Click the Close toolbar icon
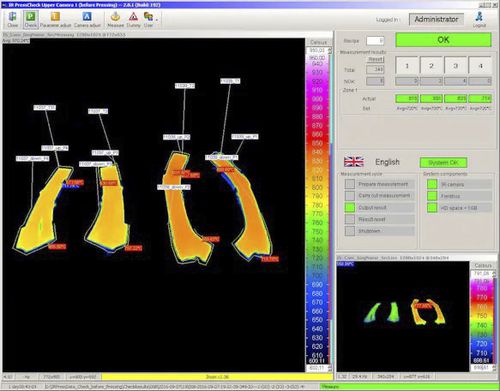This screenshot has width=500, height=391. [13, 19]
